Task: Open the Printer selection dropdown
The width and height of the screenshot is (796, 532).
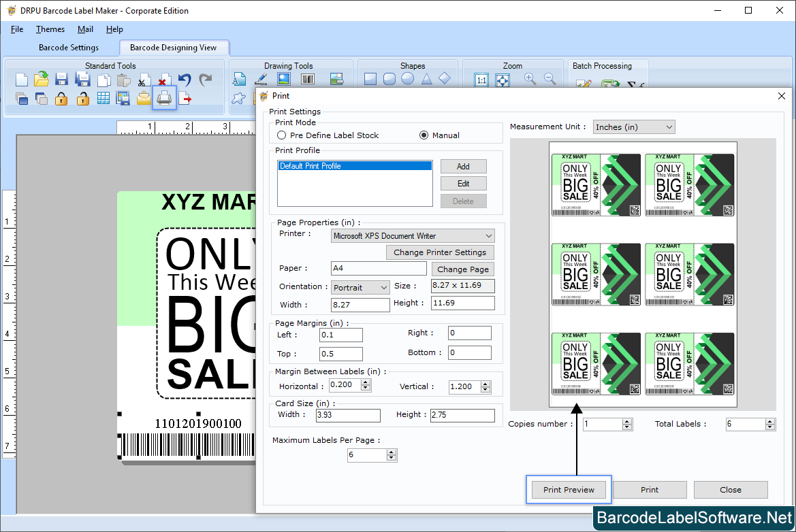Action: pyautogui.click(x=489, y=235)
